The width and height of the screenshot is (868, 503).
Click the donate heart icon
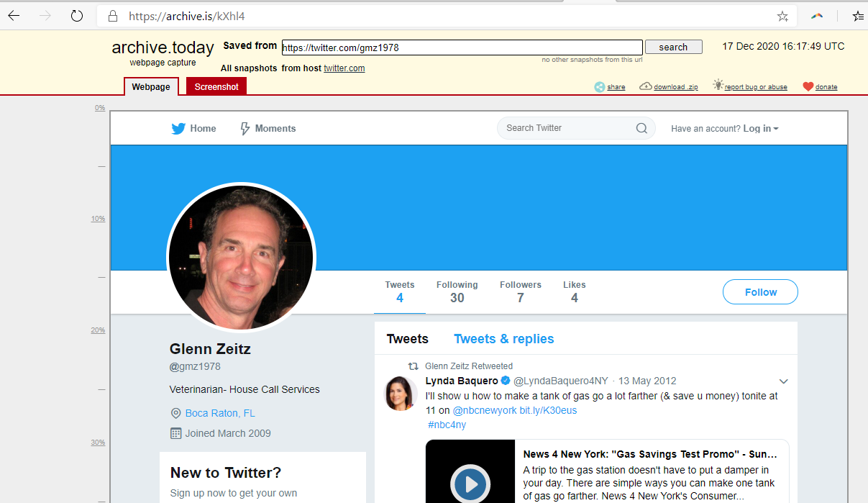808,86
